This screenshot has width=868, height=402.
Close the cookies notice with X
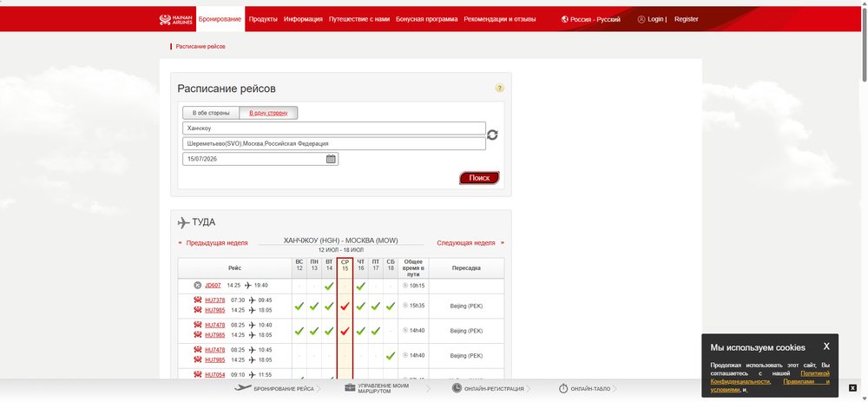826,346
